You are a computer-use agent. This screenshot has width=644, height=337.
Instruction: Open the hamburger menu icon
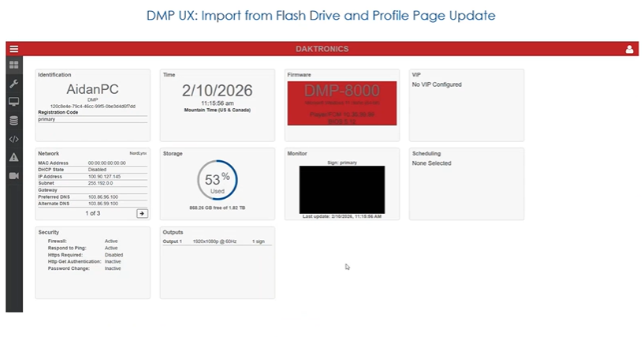click(14, 49)
